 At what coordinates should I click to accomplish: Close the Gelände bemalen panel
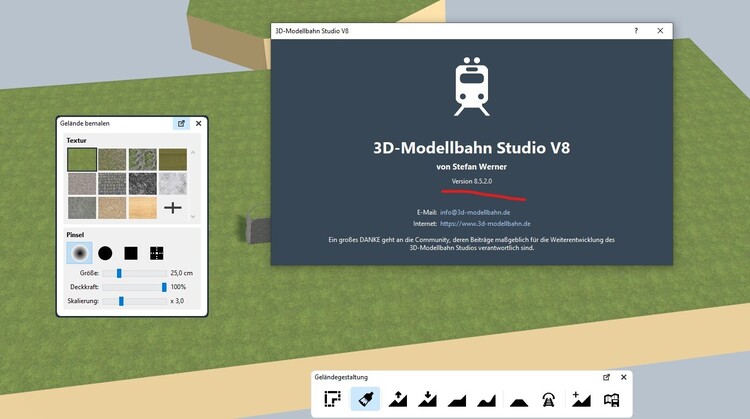click(199, 123)
